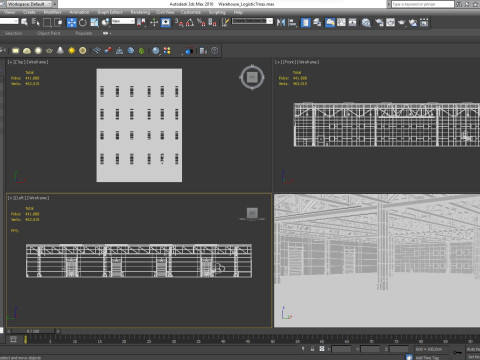This screenshot has width=480, height=360.
Task: Open the Workspace Default dropdown
Action: pyautogui.click(x=29, y=4)
